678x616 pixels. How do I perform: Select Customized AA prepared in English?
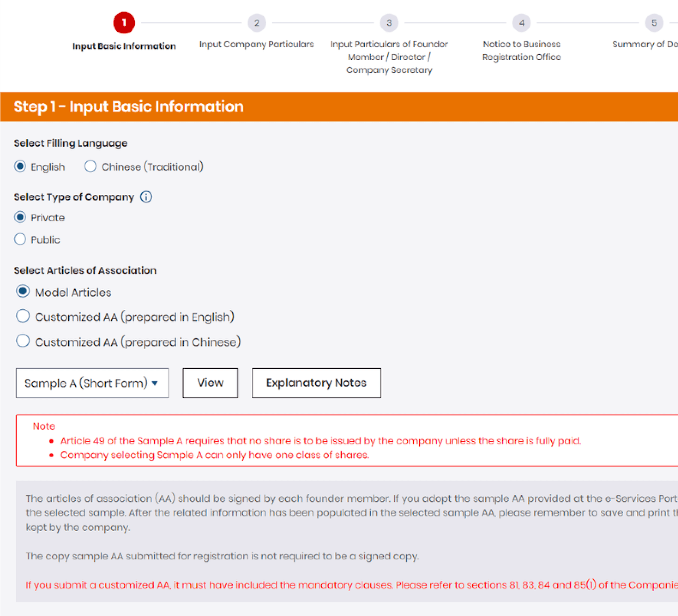[x=23, y=316]
